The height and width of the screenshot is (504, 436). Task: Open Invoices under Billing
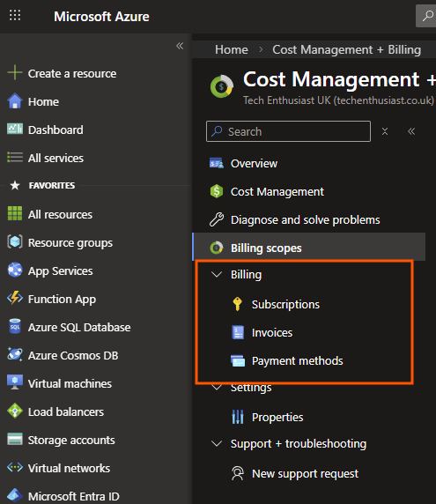[272, 333]
